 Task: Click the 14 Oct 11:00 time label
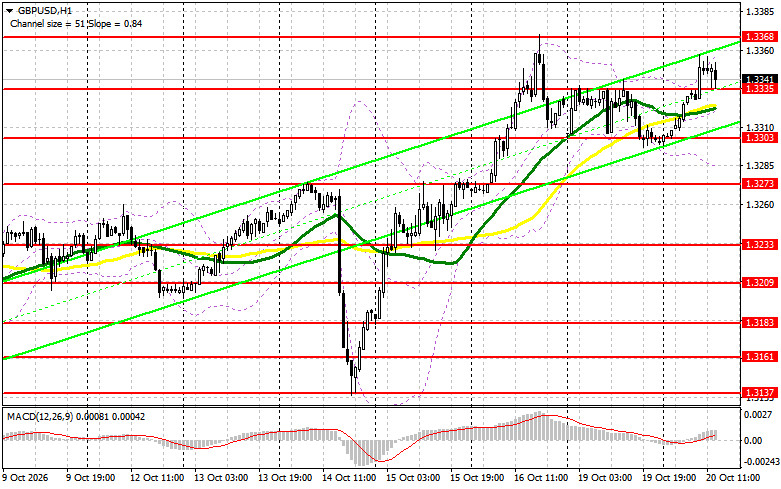(x=349, y=478)
